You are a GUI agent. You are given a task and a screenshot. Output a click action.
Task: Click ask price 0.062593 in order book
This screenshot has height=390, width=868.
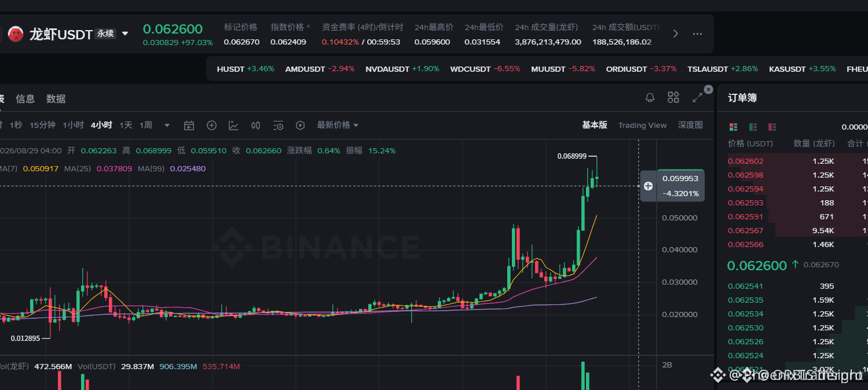pyautogui.click(x=745, y=203)
